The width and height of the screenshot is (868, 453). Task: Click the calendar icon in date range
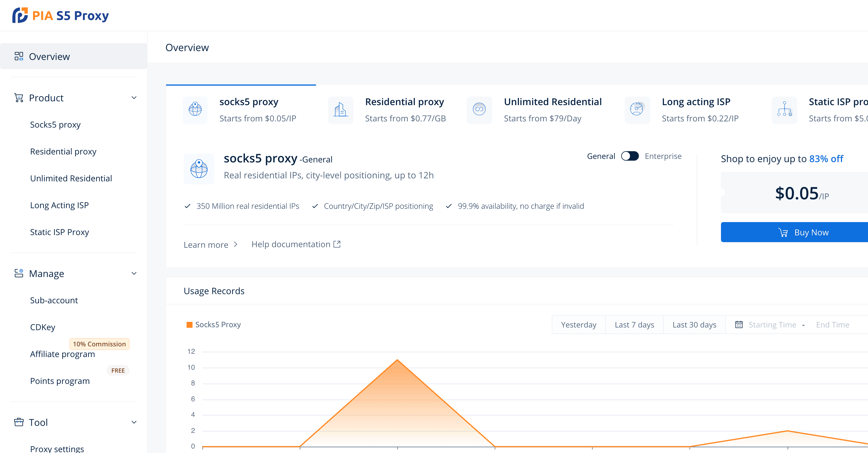click(x=739, y=325)
